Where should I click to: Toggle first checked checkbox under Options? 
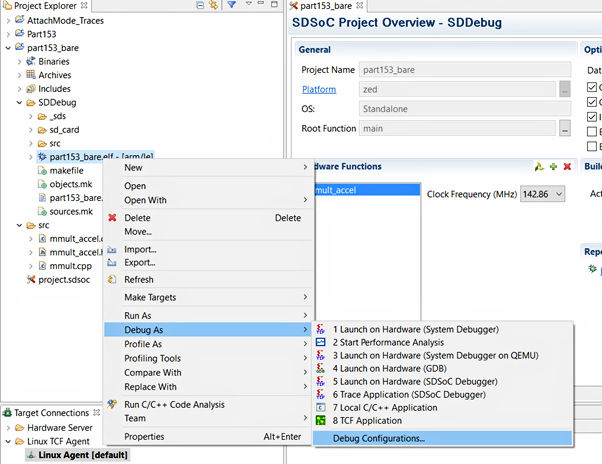click(x=592, y=87)
